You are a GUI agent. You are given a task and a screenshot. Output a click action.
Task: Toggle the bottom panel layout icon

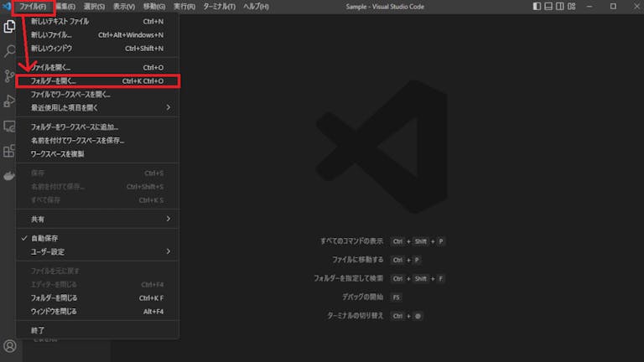tap(548, 6)
